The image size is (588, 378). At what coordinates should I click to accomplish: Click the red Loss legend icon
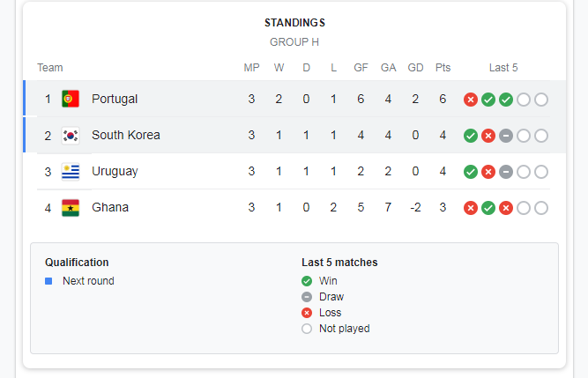click(x=307, y=313)
